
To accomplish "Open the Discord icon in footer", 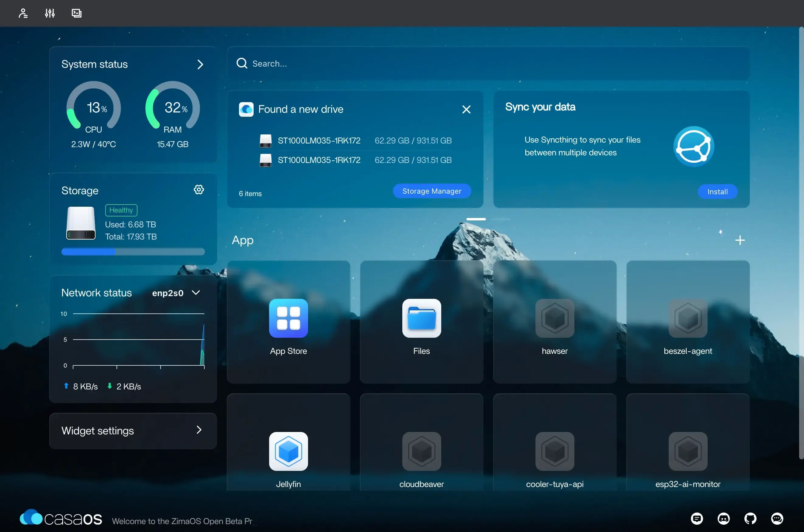I will 723,518.
